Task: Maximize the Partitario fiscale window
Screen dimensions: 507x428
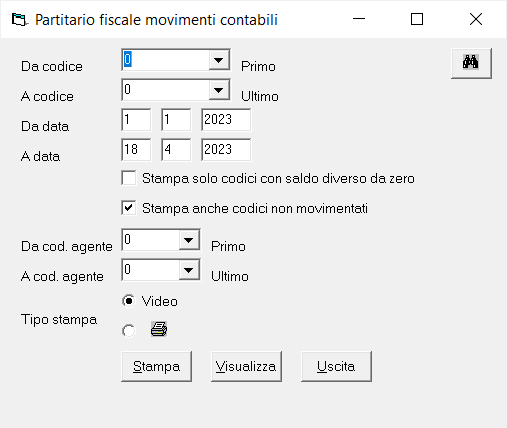Action: pyautogui.click(x=417, y=19)
